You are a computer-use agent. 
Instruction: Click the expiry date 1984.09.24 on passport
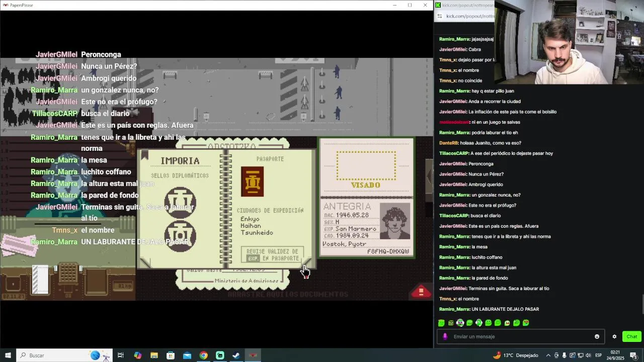[353, 236]
